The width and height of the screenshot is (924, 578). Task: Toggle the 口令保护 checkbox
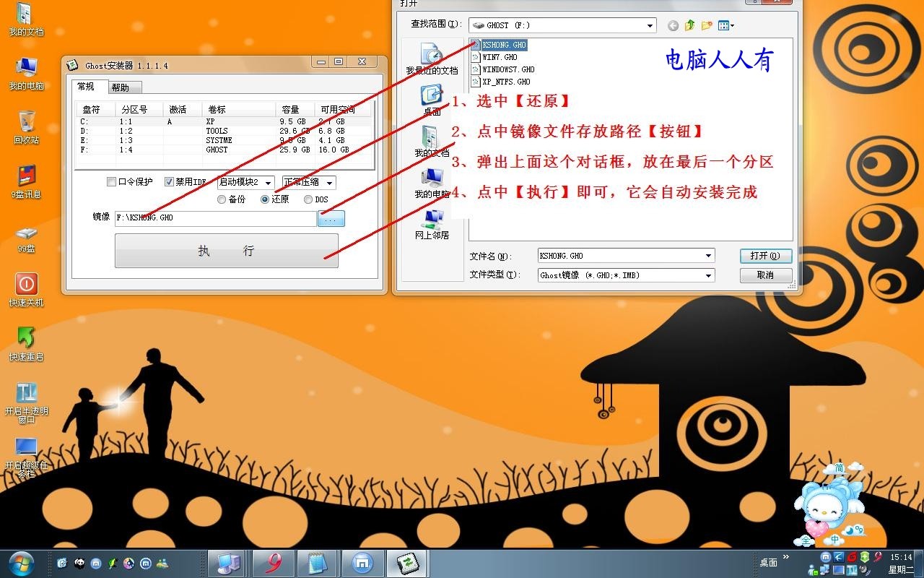[111, 181]
